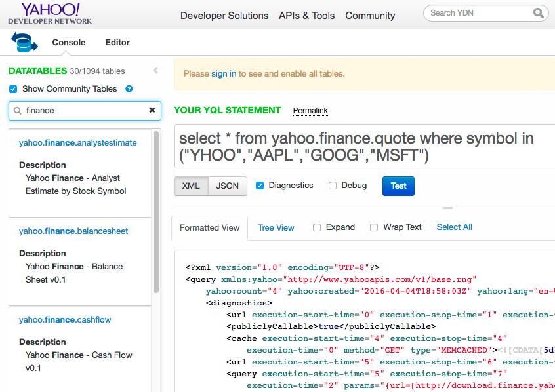Switch output format to JSON

coord(226,186)
